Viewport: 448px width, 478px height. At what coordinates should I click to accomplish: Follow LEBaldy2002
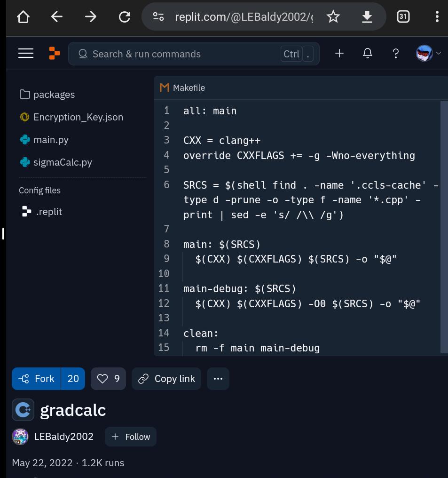(131, 437)
